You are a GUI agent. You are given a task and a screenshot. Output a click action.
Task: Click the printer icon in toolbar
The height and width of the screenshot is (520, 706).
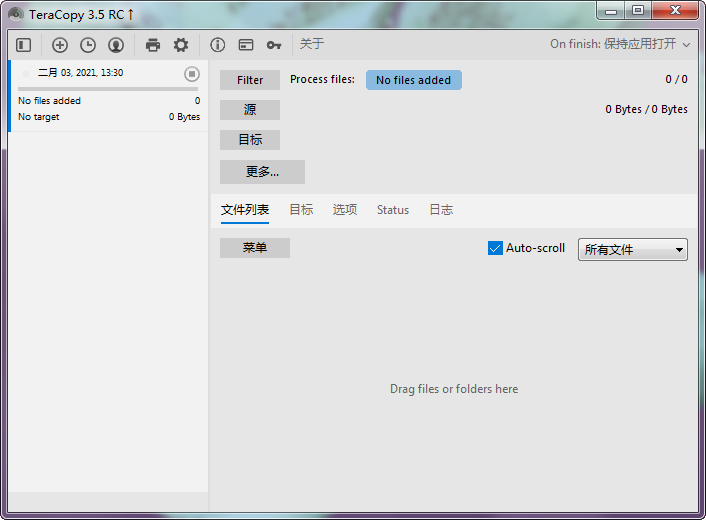pyautogui.click(x=153, y=45)
